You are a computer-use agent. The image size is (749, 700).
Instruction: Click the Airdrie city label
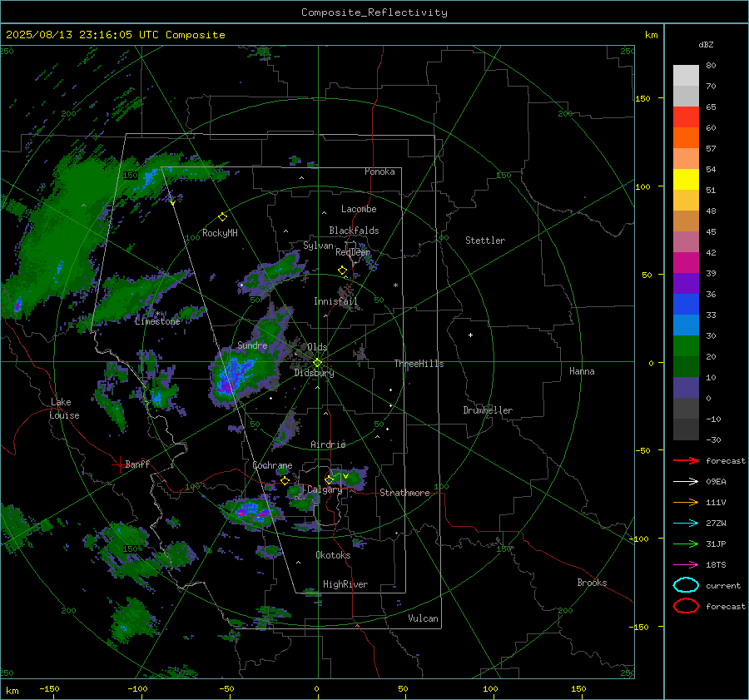[x=328, y=444]
